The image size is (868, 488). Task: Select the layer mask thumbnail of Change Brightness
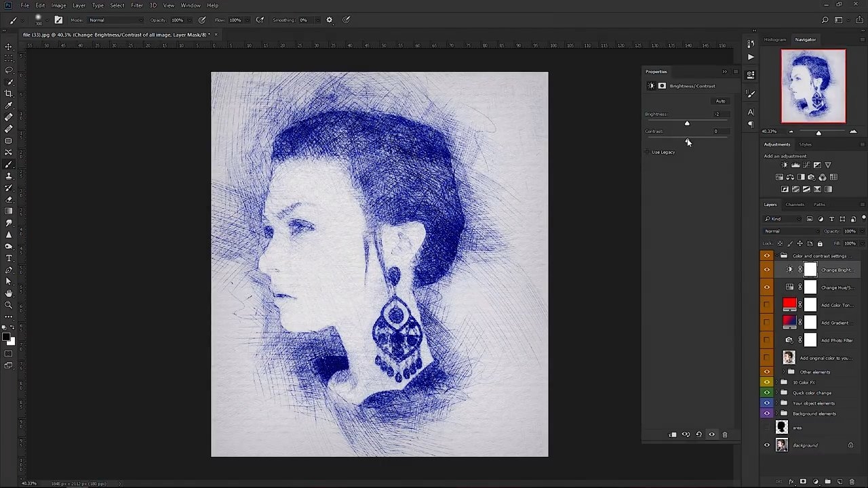pos(810,270)
